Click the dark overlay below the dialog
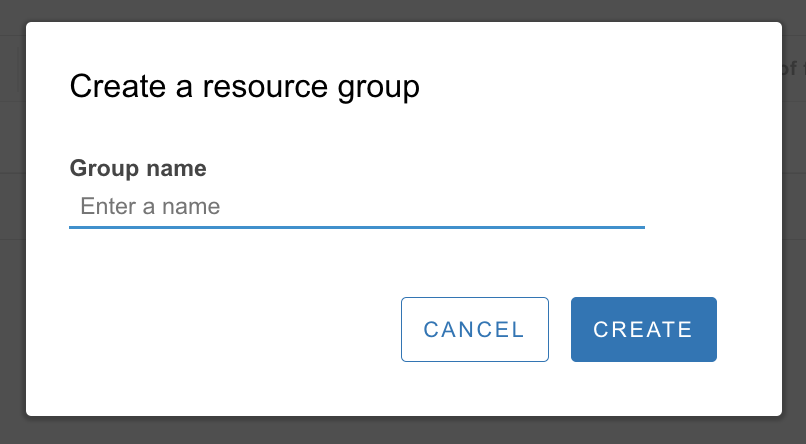 point(400,431)
